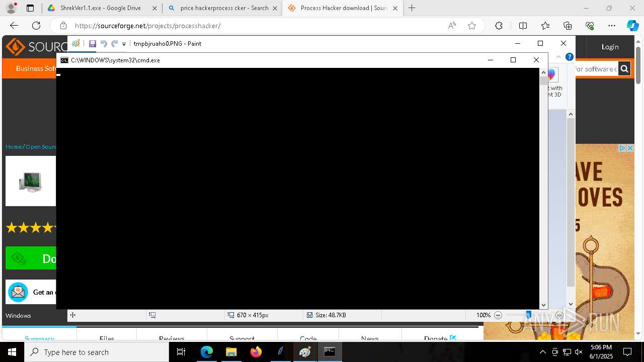Open a new browser tab

(x=412, y=8)
